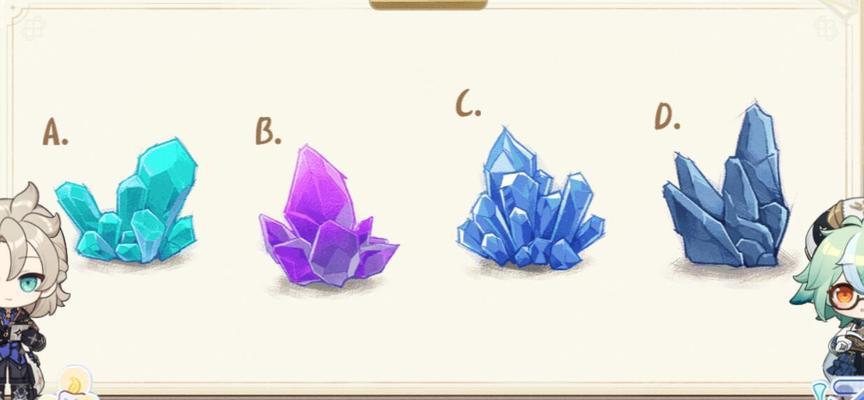Screen dimensions: 864x400
Task: Click the top-right corner ornament emblem
Action: [827, 26]
